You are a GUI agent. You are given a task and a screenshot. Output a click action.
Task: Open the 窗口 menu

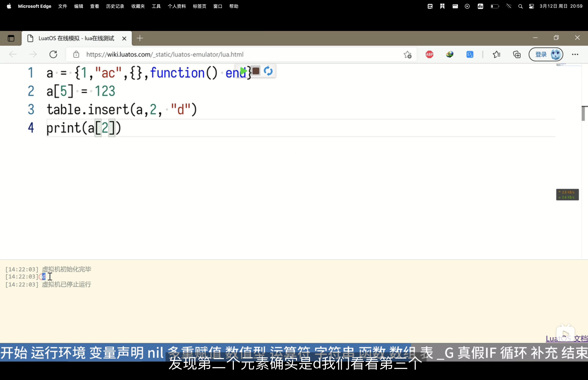218,6
